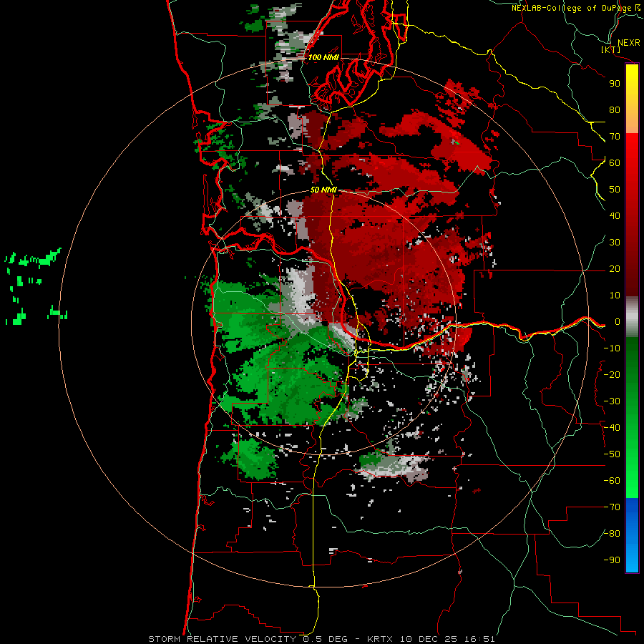Click the -90 value on the velocity scale
The height and width of the screenshot is (644, 644).
point(612,560)
